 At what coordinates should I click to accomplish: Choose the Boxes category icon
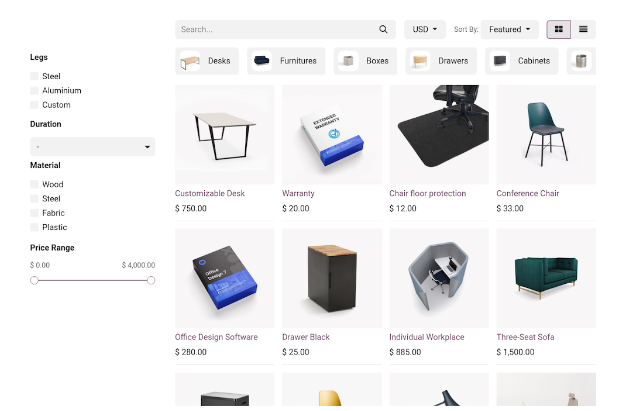pyautogui.click(x=348, y=61)
